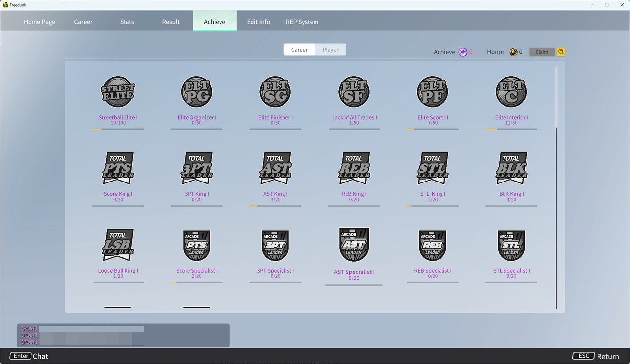Click the "AST Specialist I" label
This screenshot has height=364, width=630.
coord(354,272)
